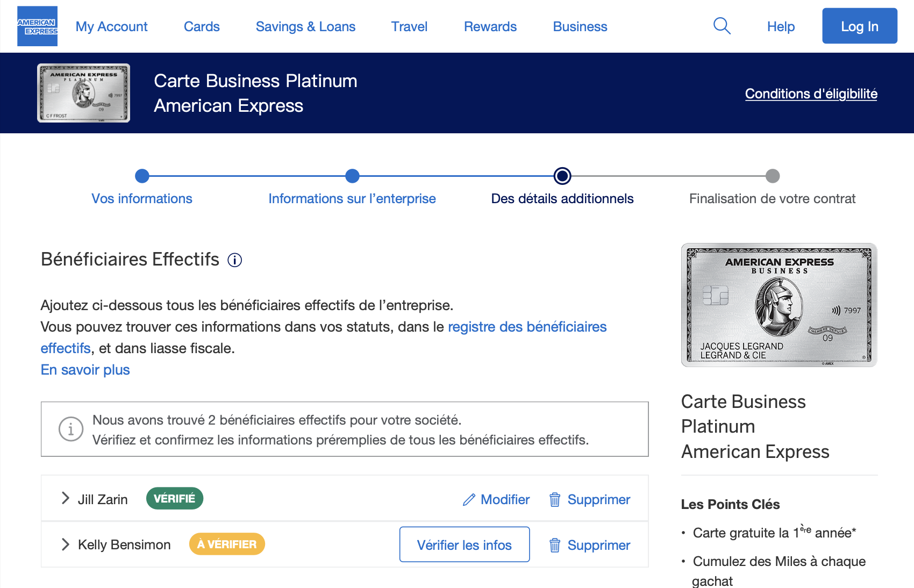Click the info circle in the notice box

(71, 429)
